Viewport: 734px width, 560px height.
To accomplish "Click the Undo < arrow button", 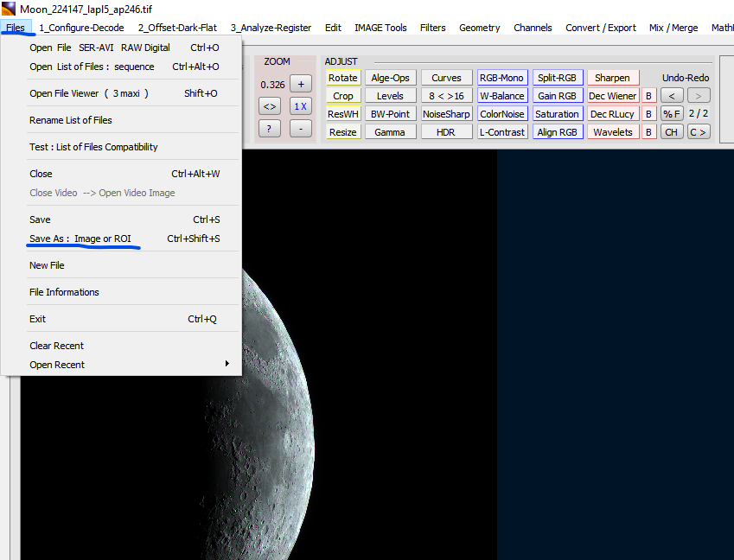I will click(672, 96).
